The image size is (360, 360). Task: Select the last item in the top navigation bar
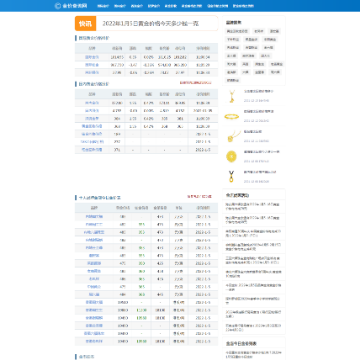click(243, 6)
